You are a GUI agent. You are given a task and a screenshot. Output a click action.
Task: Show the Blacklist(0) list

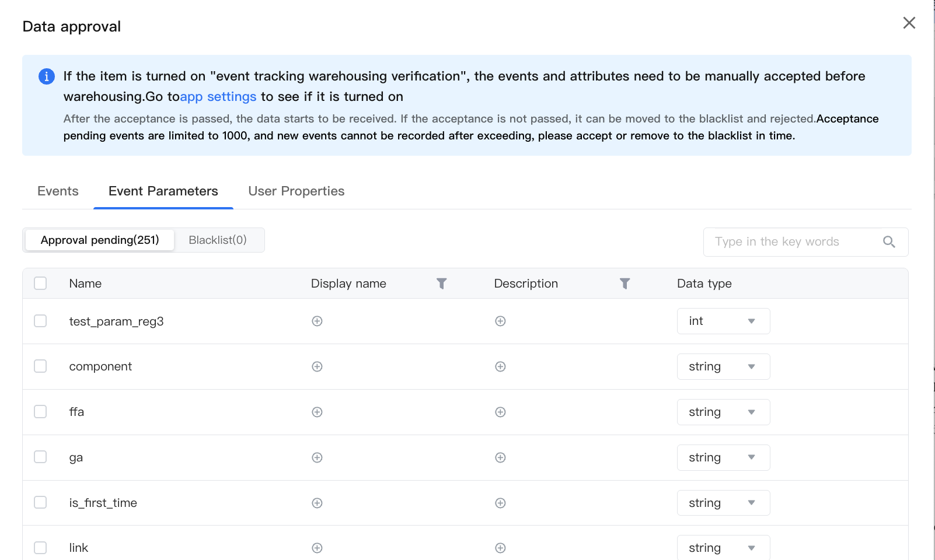[218, 240]
